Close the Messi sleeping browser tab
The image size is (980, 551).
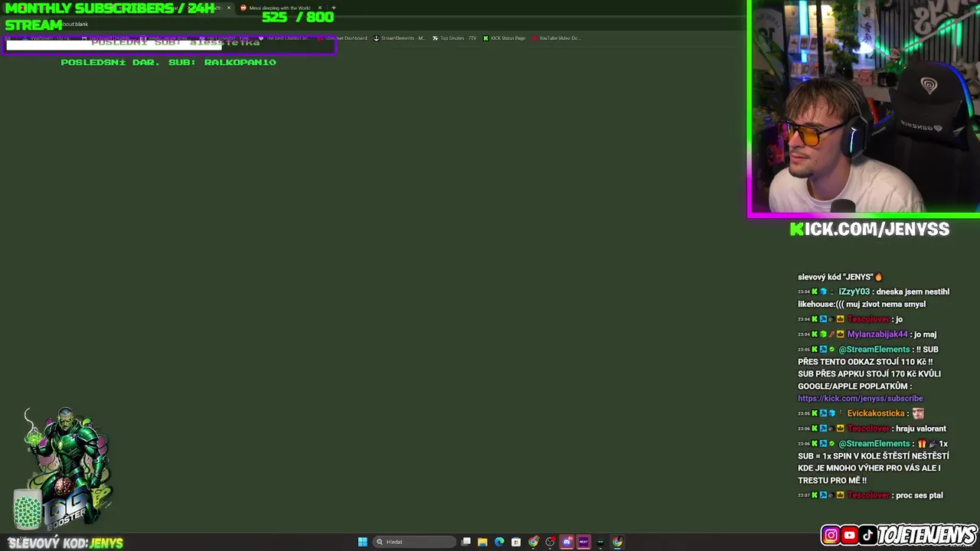point(320,8)
